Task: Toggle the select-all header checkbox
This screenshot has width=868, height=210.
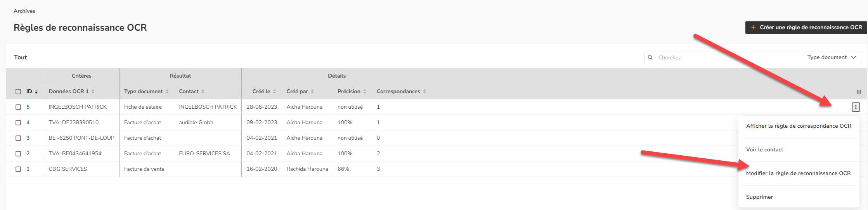Action: (18, 92)
